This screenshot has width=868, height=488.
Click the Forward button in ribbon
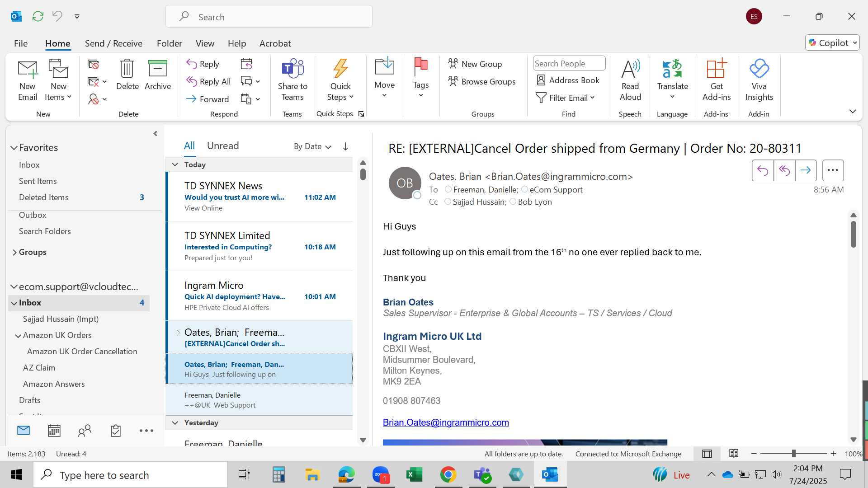point(208,99)
